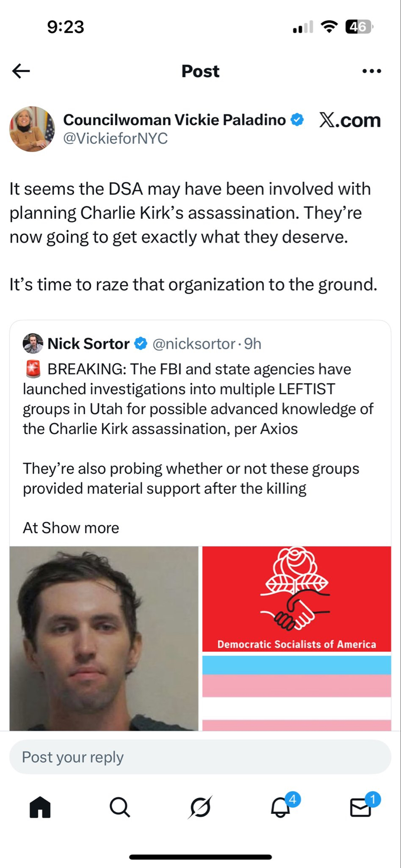Open Notifications bell with 4 badge
401x868 pixels.
coord(281,807)
